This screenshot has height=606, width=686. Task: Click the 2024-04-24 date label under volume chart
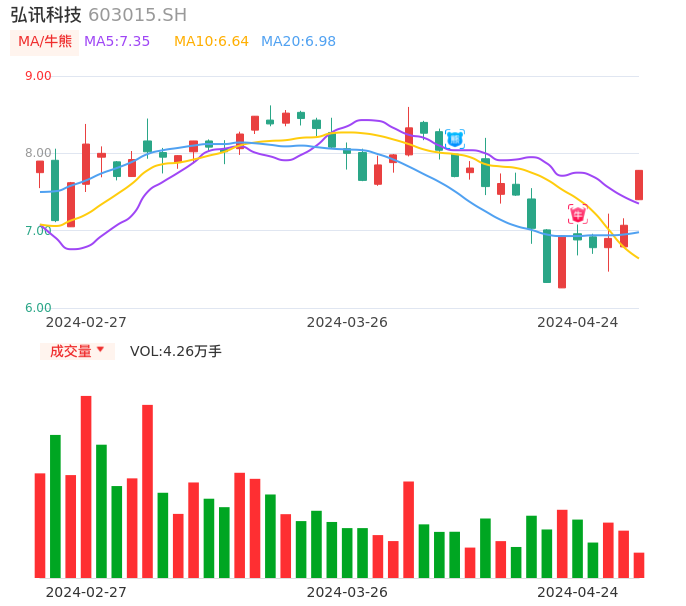click(578, 592)
